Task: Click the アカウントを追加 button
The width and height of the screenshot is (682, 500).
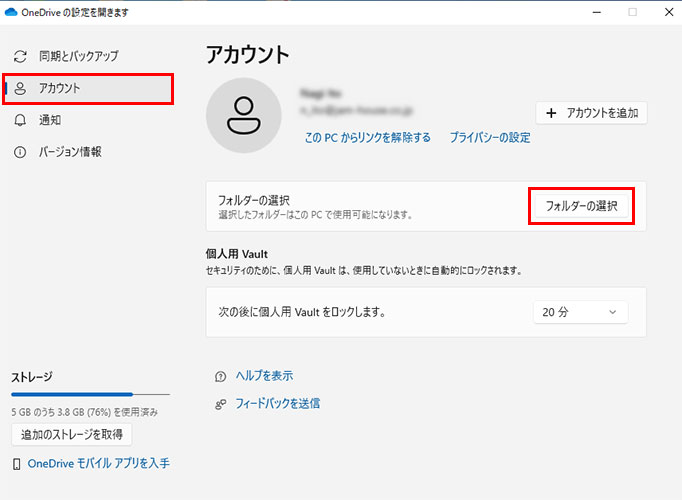Action: [592, 113]
